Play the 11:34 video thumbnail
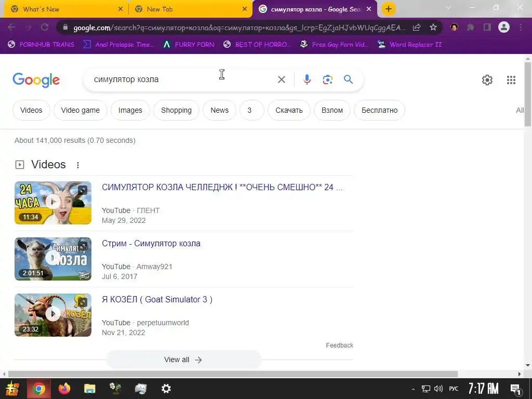532x399 pixels. [x=53, y=203]
